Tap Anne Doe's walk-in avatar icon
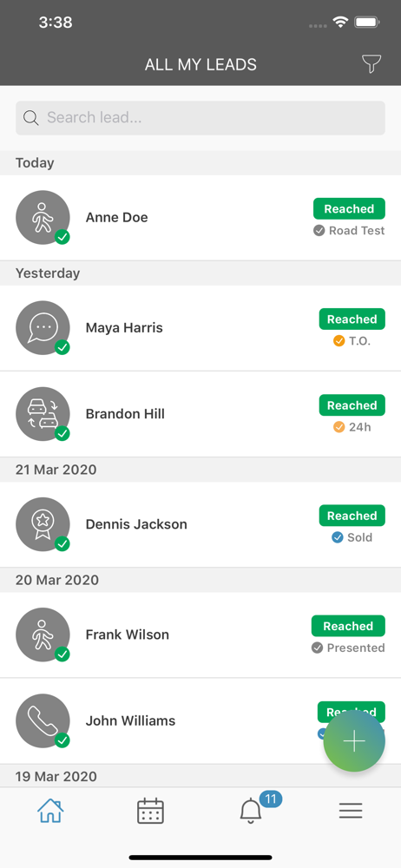Image resolution: width=401 pixels, height=868 pixels. [43, 218]
